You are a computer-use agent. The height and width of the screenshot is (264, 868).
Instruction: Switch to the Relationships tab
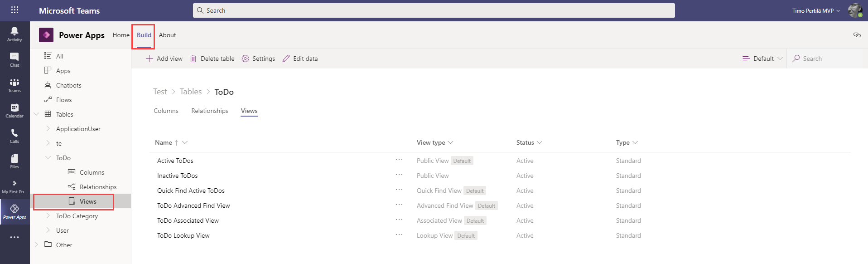[209, 111]
